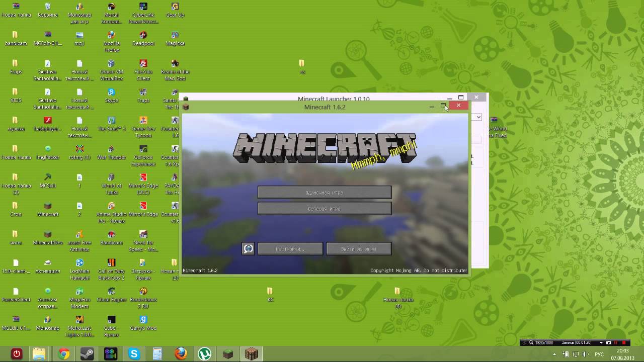This screenshot has width=644, height=362.
Task: Open the recording bar dropdown arrow
Action: (x=601, y=342)
